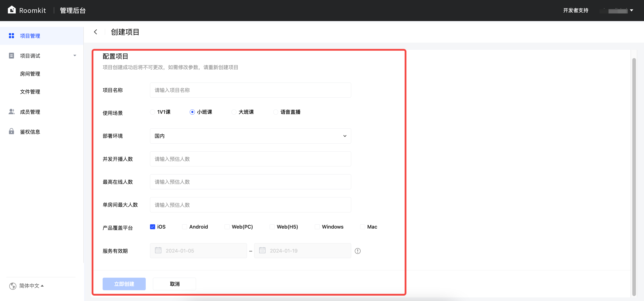This screenshot has width=644, height=301.
Task: Click the 取消 button
Action: (174, 284)
